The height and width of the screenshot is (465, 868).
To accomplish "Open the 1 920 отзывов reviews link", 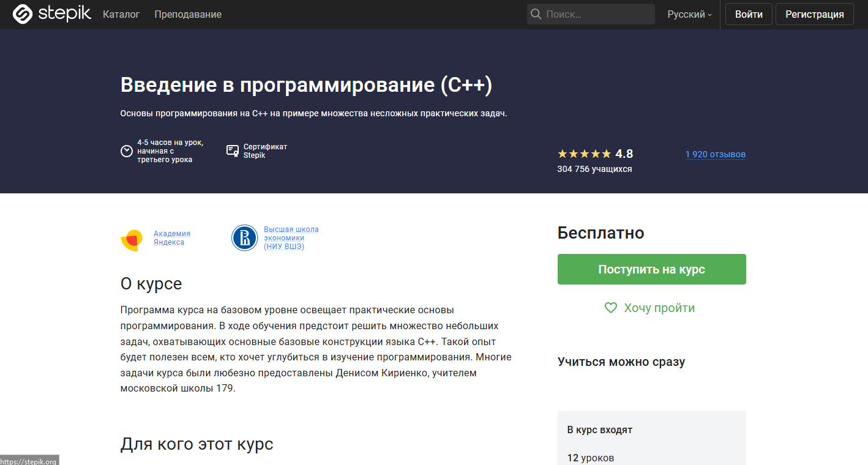I will click(x=715, y=154).
